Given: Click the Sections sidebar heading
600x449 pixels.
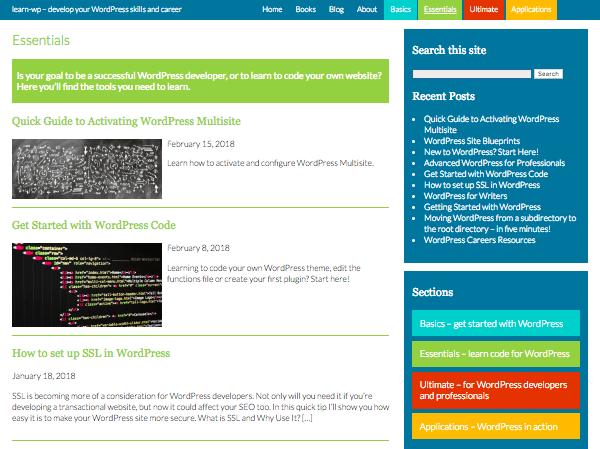Looking at the screenshot, I should tap(432, 292).
